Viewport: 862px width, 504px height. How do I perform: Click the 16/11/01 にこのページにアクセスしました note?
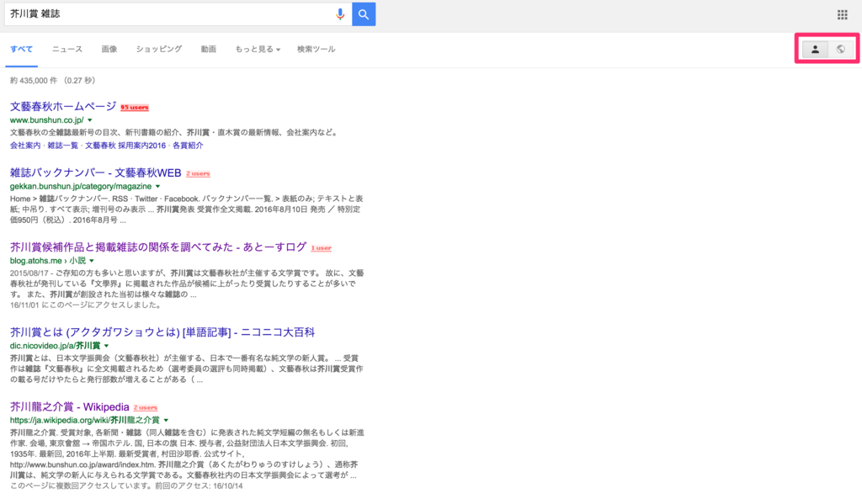85,305
